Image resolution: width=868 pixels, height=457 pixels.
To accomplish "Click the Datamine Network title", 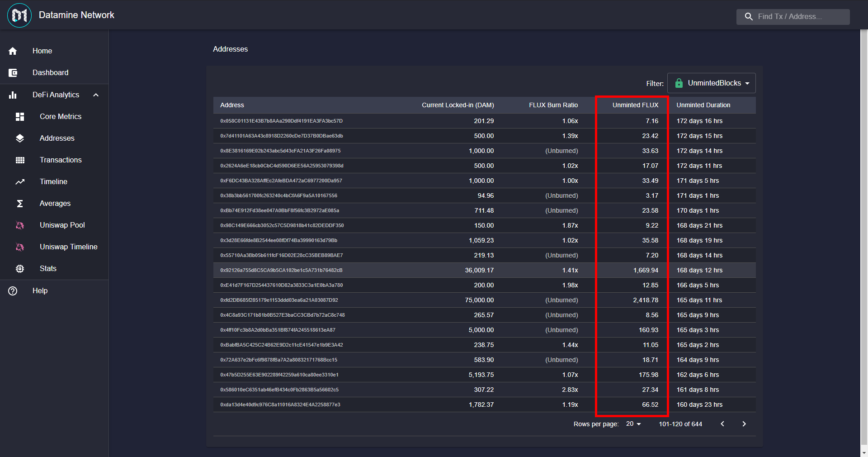I will (x=76, y=15).
